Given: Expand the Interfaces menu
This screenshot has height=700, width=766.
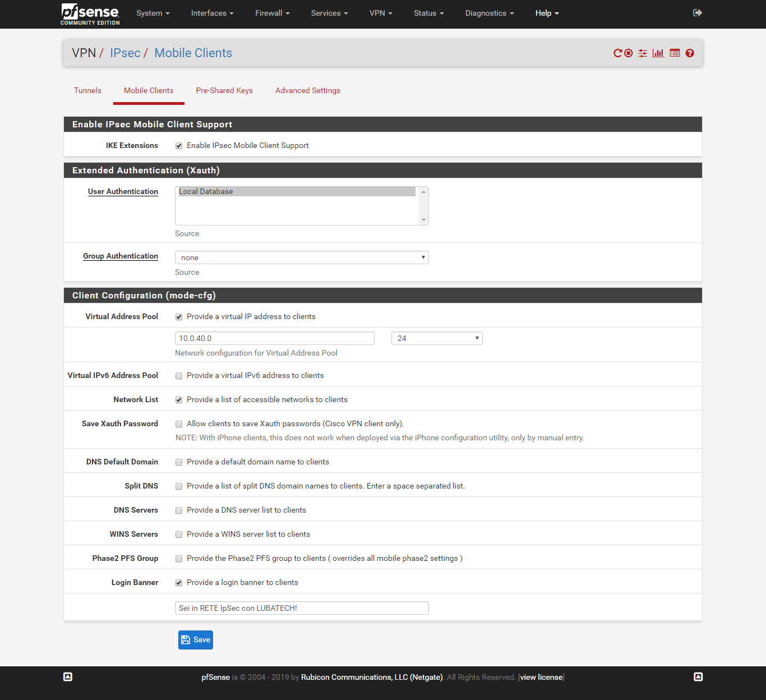Looking at the screenshot, I should pos(213,13).
